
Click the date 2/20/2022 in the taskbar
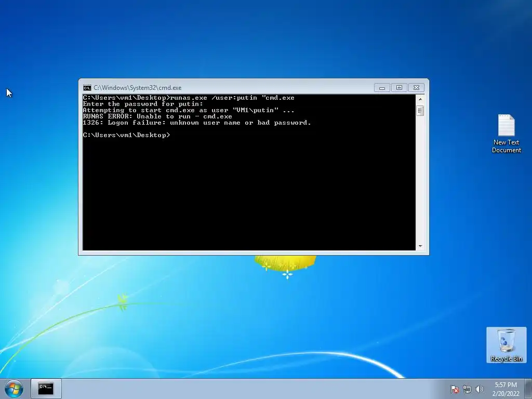pos(506,394)
